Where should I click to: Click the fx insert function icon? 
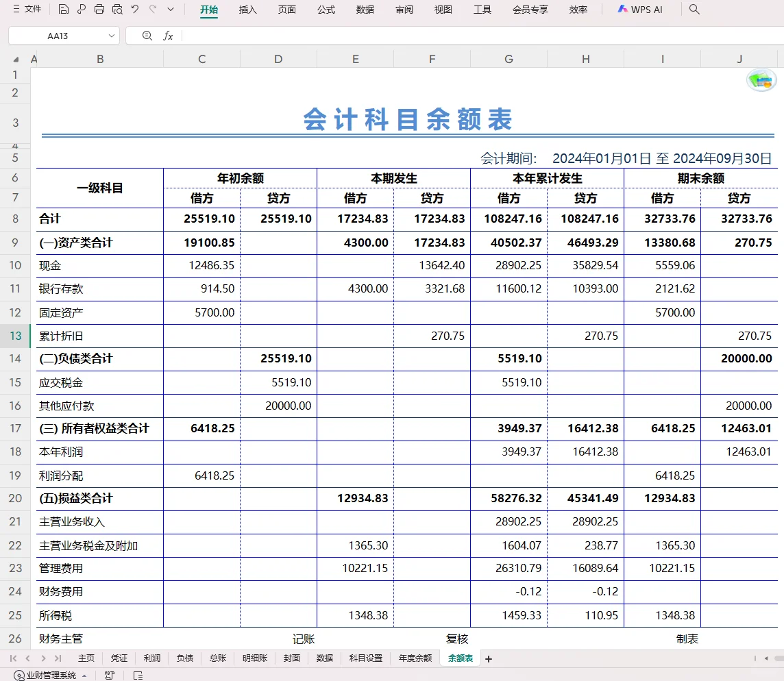click(168, 36)
